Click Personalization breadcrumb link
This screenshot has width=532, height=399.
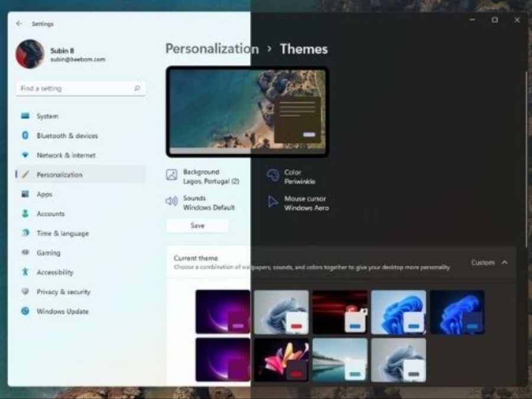[212, 49]
